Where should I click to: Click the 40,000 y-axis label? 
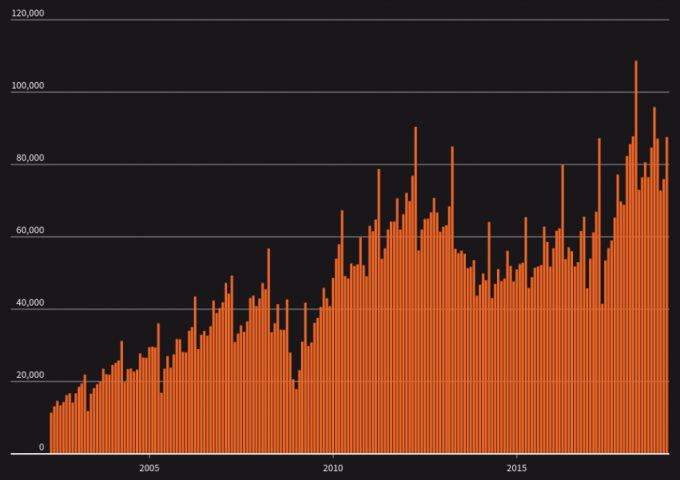pos(30,303)
